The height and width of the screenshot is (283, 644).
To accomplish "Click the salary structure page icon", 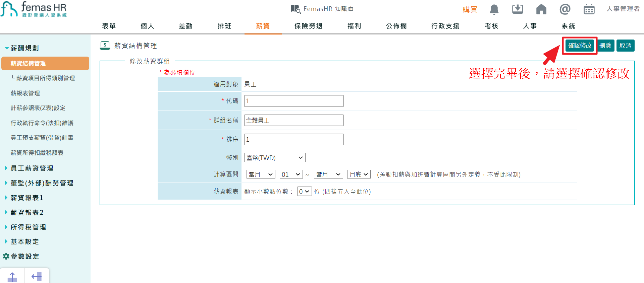I will 105,46.
